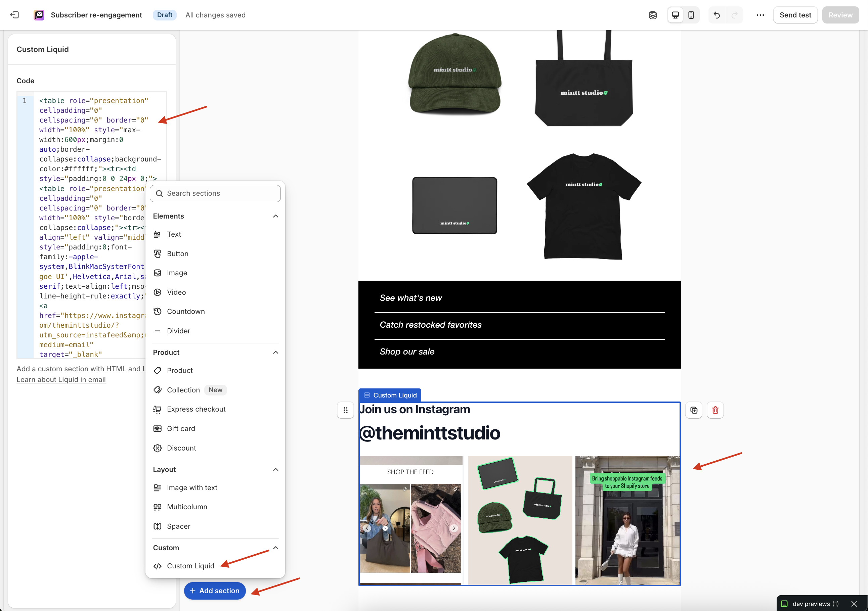Click the Draft status badge

165,15
